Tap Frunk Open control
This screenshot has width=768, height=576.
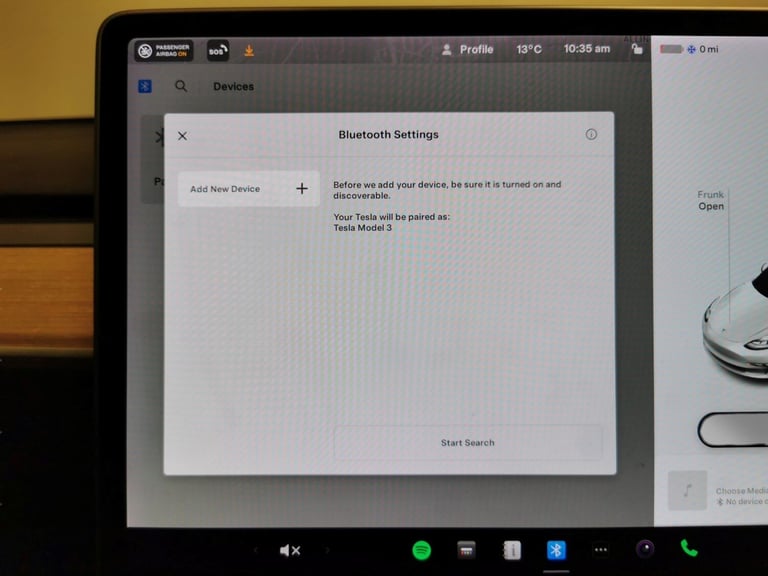click(x=711, y=200)
